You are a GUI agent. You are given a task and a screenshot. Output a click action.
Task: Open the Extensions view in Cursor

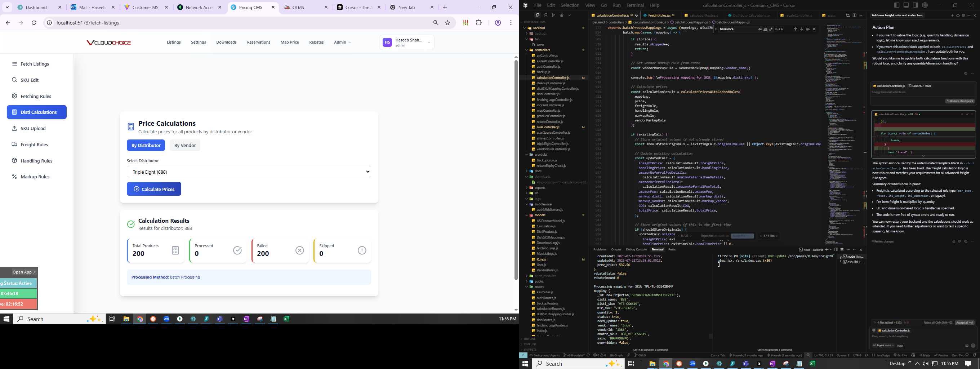pyautogui.click(x=561, y=15)
